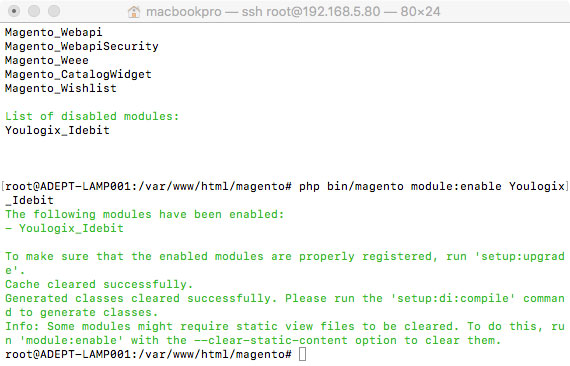
Task: Click the window title text macbookpro ssh
Action: click(293, 12)
